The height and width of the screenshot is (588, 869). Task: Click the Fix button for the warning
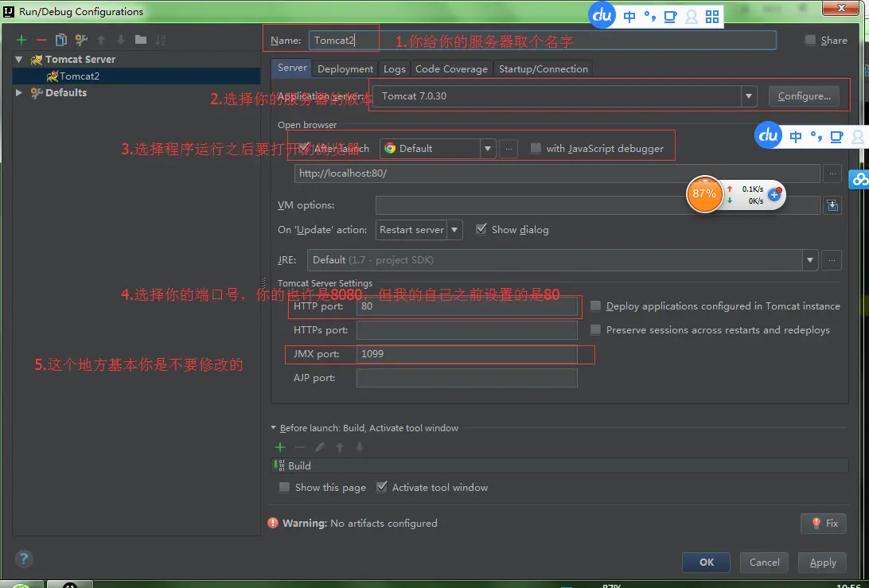click(x=824, y=524)
